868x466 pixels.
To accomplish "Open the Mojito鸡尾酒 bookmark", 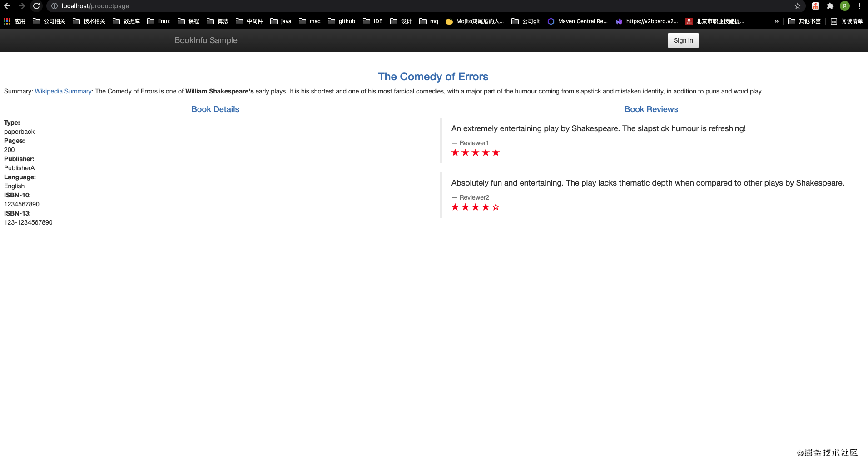I will [474, 21].
